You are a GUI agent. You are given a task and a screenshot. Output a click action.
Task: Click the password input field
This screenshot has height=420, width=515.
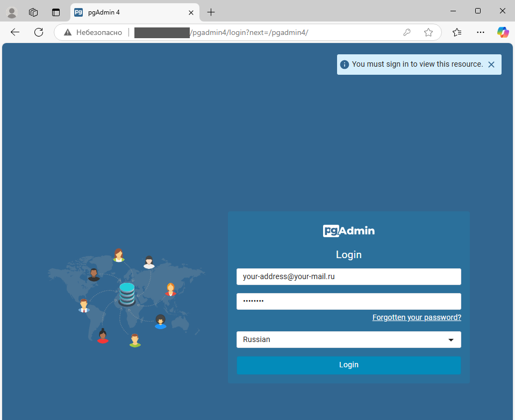point(349,301)
